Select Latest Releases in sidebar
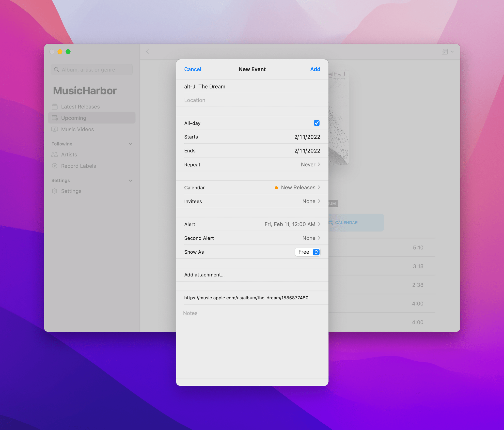 [92, 107]
